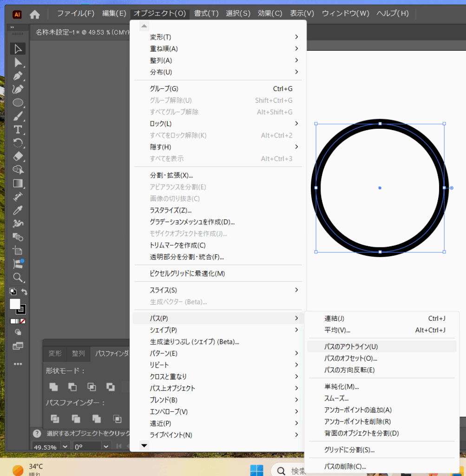Reset to default fill and stroke
This screenshot has height=476, width=466.
13,292
